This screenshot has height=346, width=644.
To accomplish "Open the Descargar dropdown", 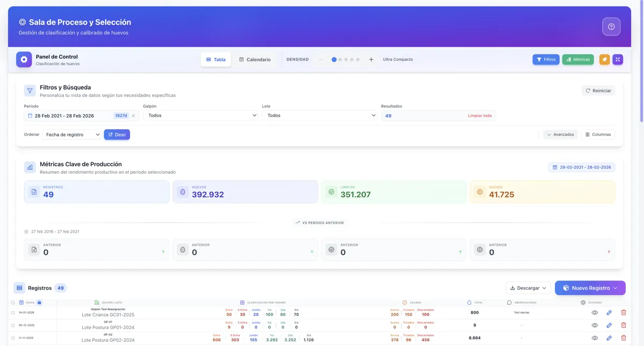I will [x=529, y=288].
